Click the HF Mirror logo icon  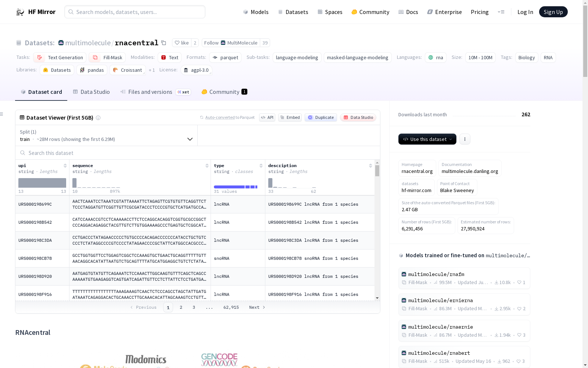(x=20, y=12)
